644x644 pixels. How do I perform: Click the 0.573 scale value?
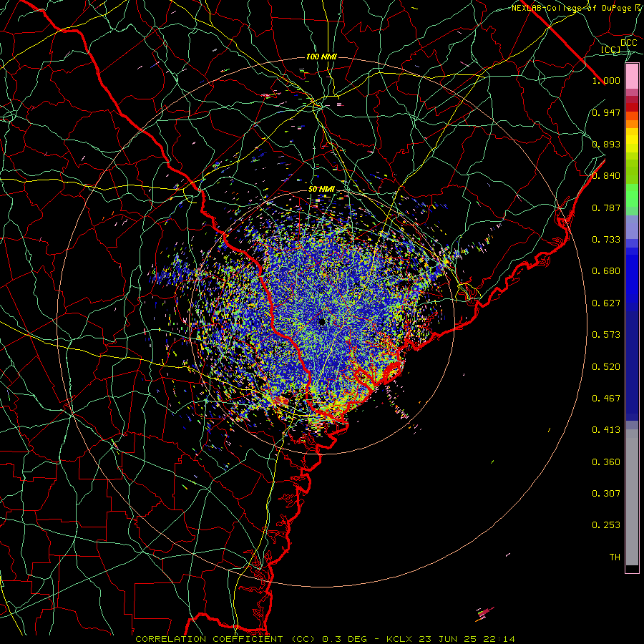pos(606,335)
